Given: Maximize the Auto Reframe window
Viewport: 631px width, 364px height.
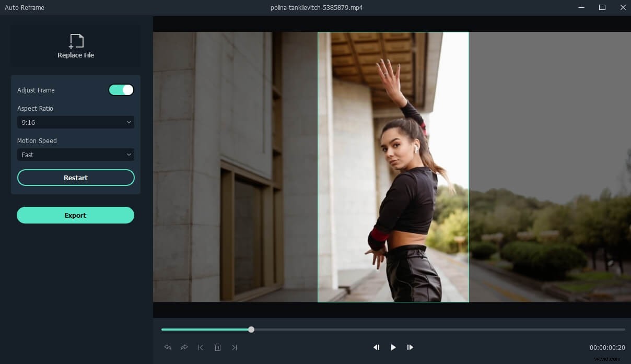Looking at the screenshot, I should pyautogui.click(x=602, y=7).
